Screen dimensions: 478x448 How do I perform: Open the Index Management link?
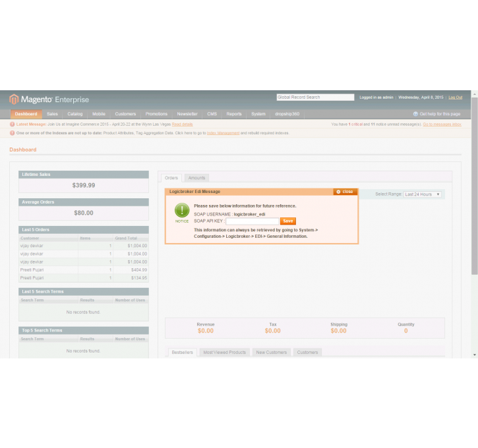[223, 133]
